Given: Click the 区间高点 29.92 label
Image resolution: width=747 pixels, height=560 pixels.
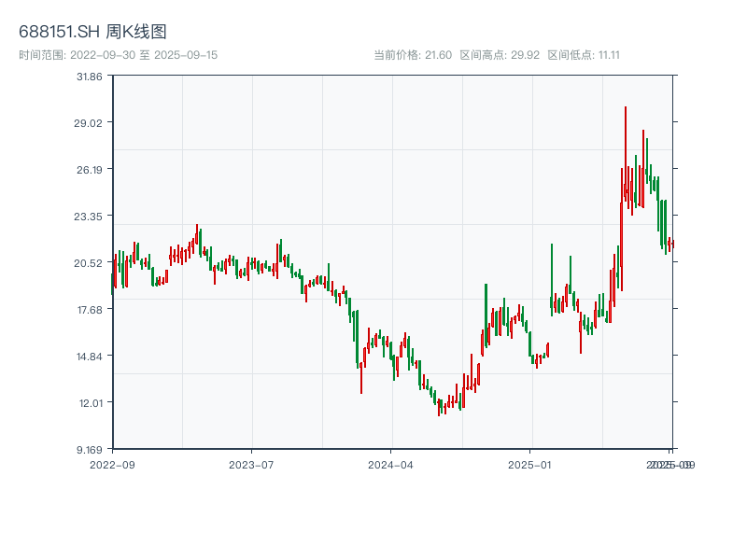Looking at the screenshot, I should coord(500,55).
